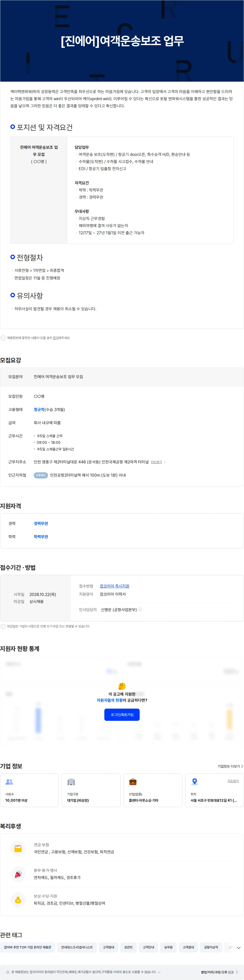Click the 콜센터·아웃소싱·기타 industry card
The width and height of the screenshot is (244, 980).
point(153,790)
